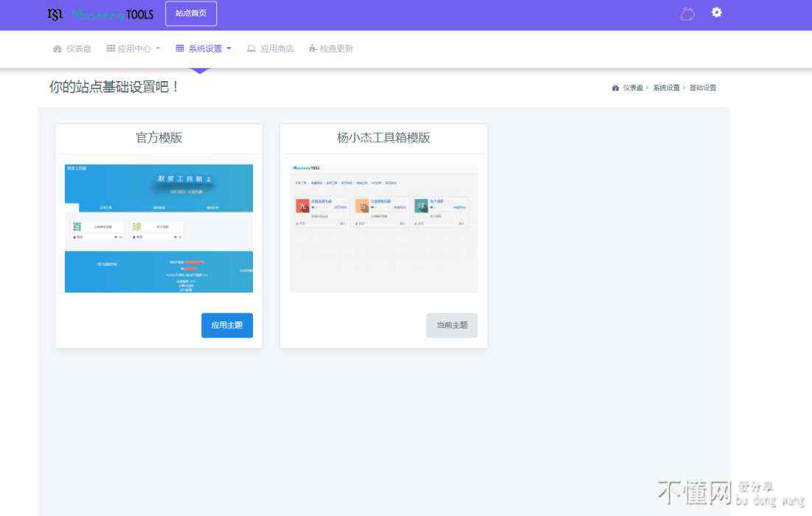Click the dashboard gauge icon beside 仪表盘

point(58,49)
